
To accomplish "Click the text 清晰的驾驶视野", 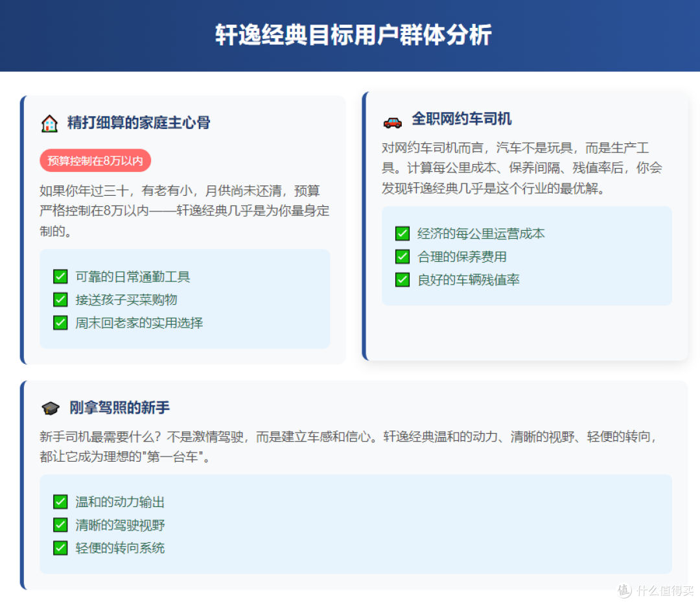I will point(120,525).
